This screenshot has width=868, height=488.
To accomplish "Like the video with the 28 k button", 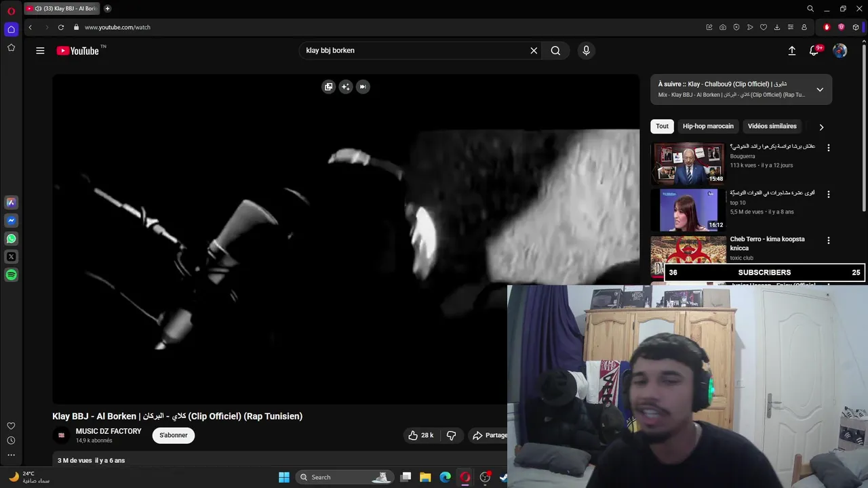I will pos(420,435).
